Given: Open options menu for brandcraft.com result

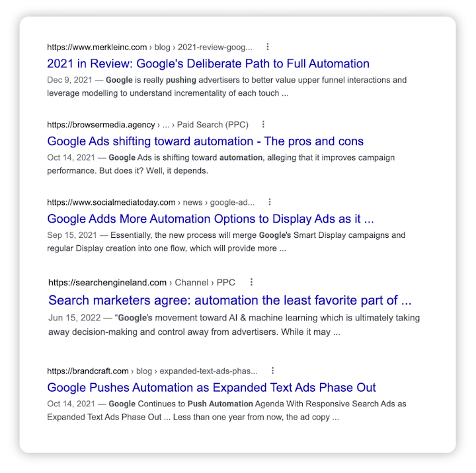Looking at the screenshot, I should pos(272,371).
